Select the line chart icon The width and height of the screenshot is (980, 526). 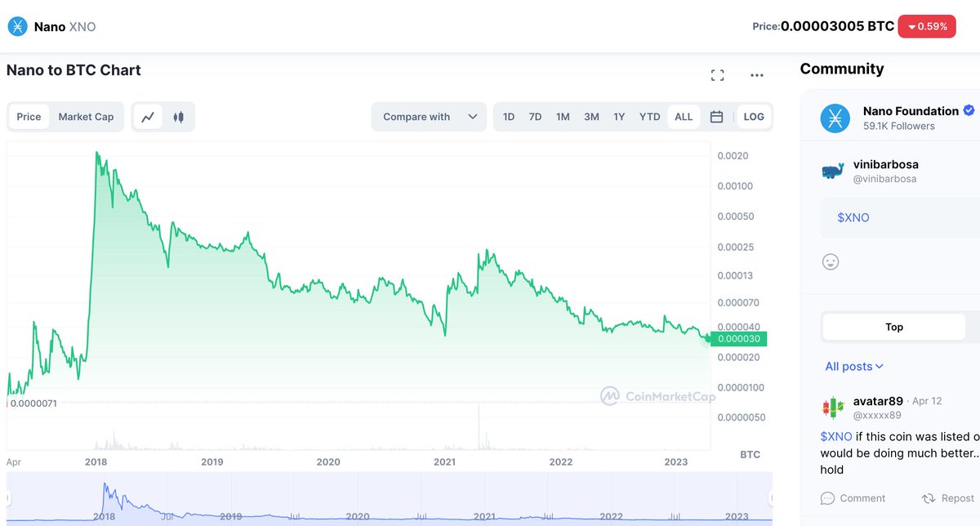148,117
